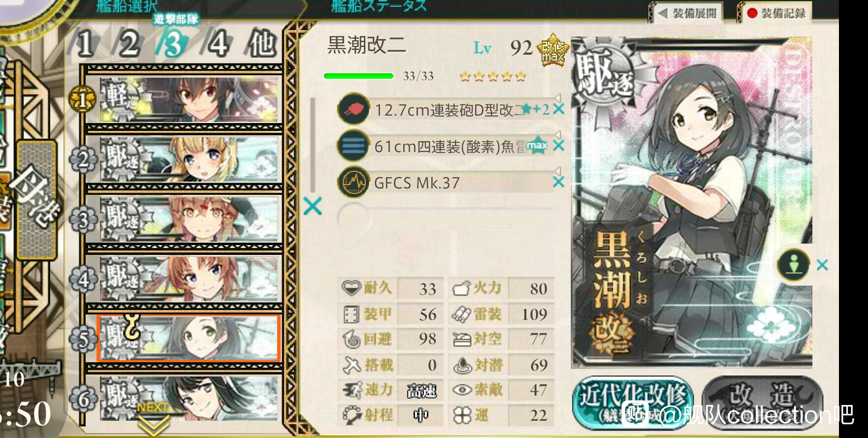This screenshot has width=868, height=438.
Task: Click the red main gun equipment icon
Action: coord(354,109)
